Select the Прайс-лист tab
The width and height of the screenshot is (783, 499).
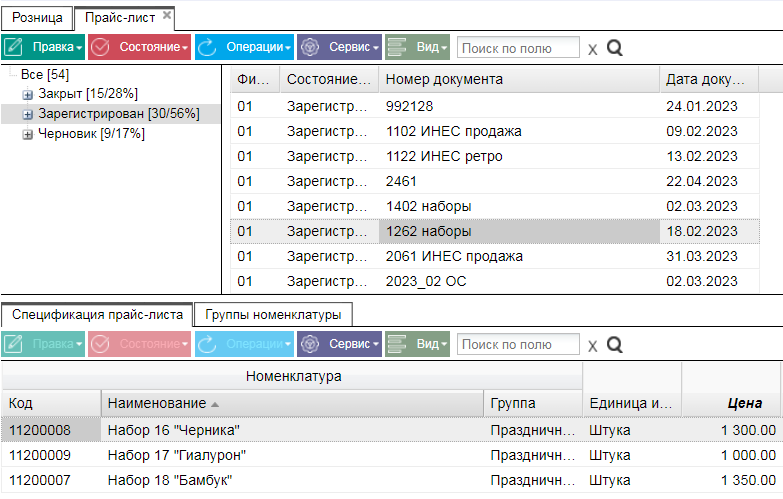[x=120, y=18]
